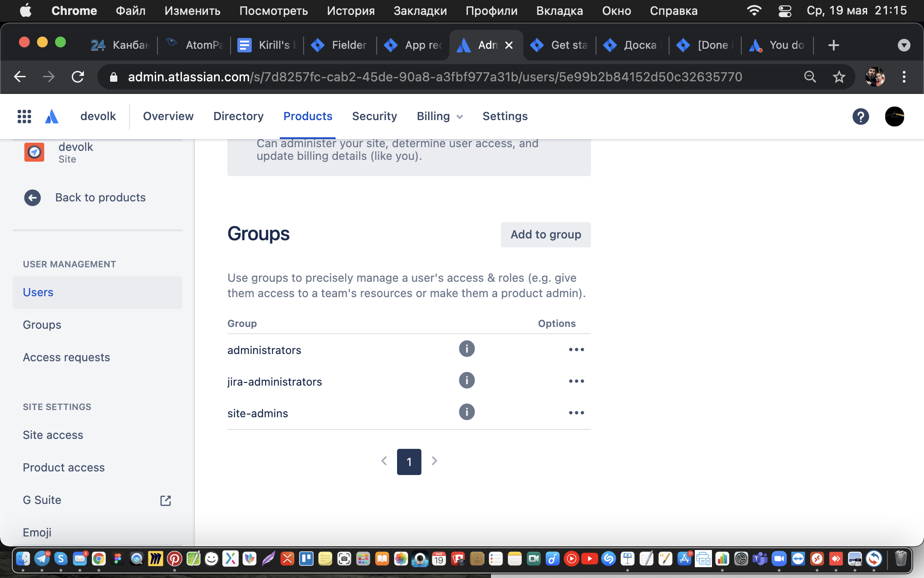The height and width of the screenshot is (578, 924).
Task: Open the Закладки menu
Action: tap(420, 10)
